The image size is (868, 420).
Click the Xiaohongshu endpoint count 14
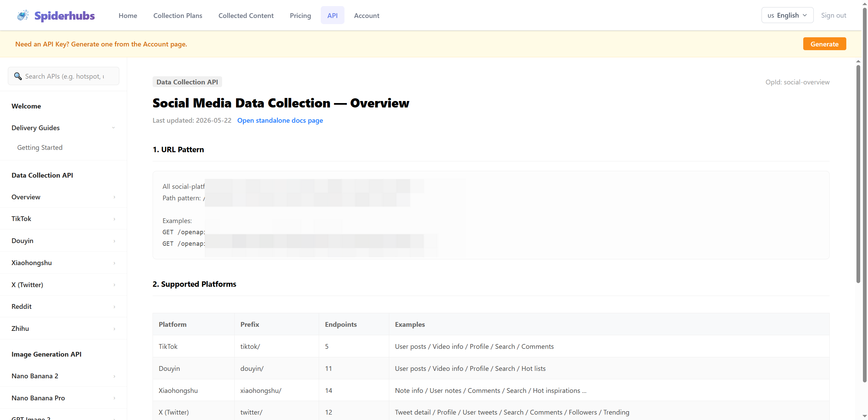coord(329,391)
